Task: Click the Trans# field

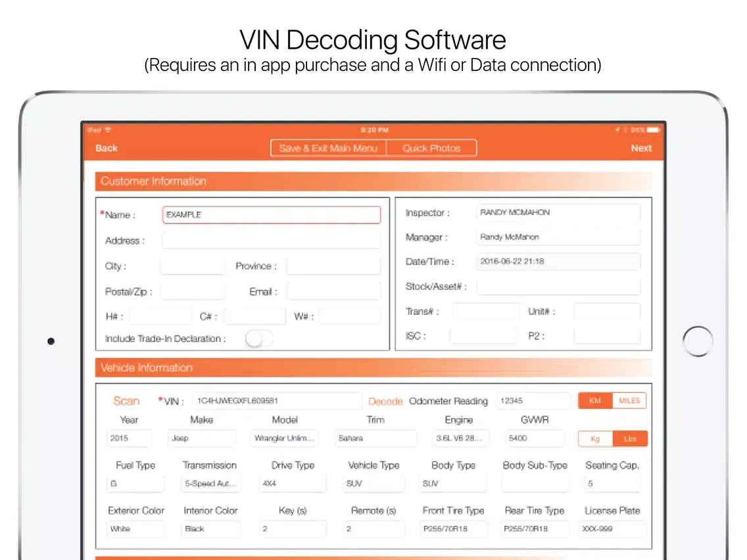Action: [x=485, y=312]
